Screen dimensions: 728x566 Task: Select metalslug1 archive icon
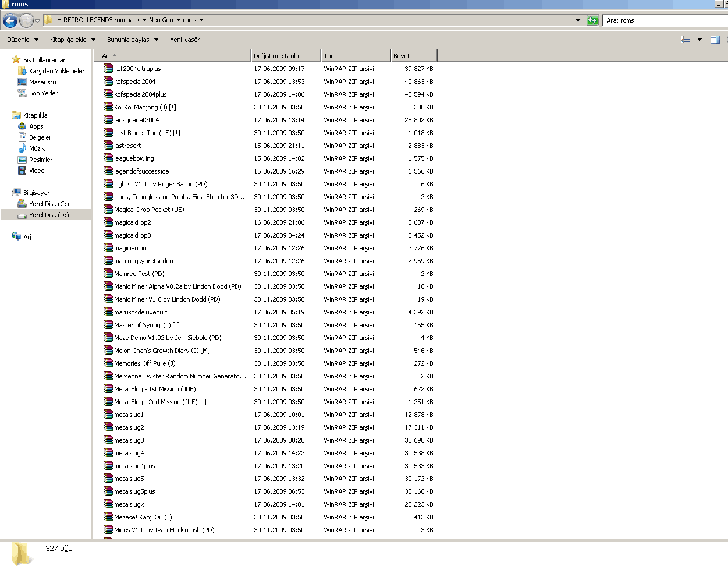tap(108, 414)
